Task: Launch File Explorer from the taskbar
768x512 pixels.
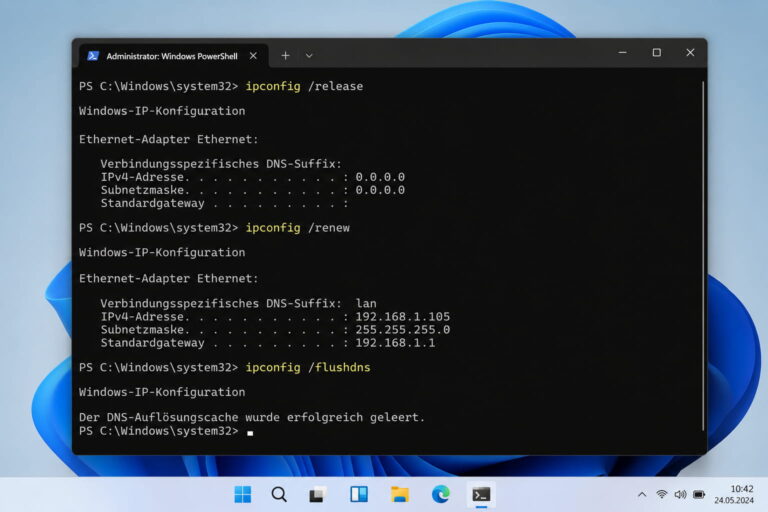Action: click(400, 494)
